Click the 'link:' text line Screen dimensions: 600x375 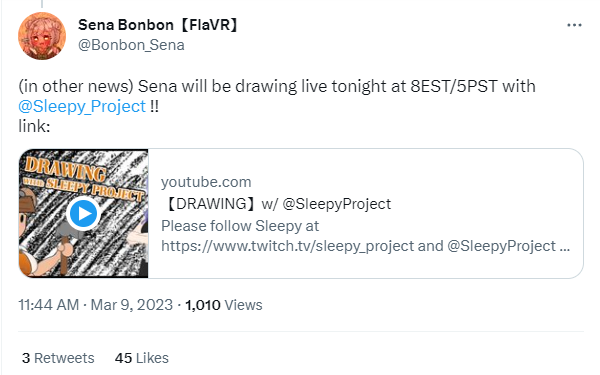tap(34, 126)
